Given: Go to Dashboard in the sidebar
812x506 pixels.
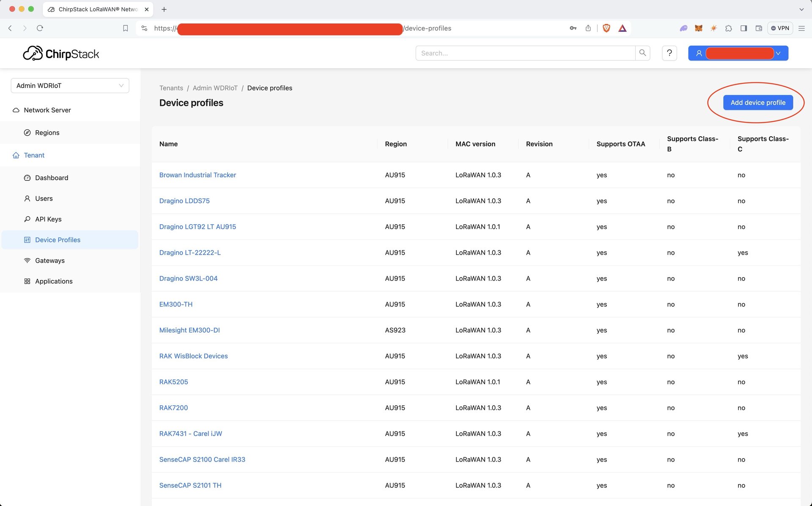Looking at the screenshot, I should coord(70,178).
